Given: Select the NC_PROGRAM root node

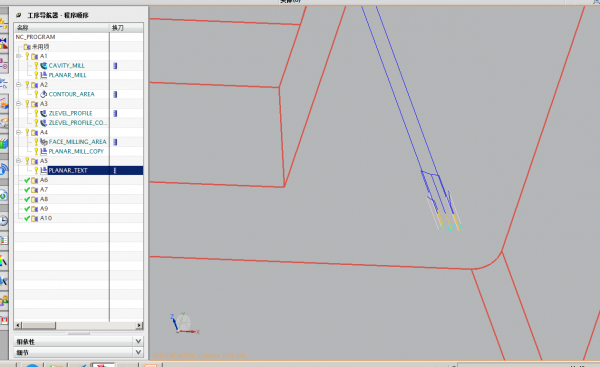Looking at the screenshot, I should click(x=35, y=37).
